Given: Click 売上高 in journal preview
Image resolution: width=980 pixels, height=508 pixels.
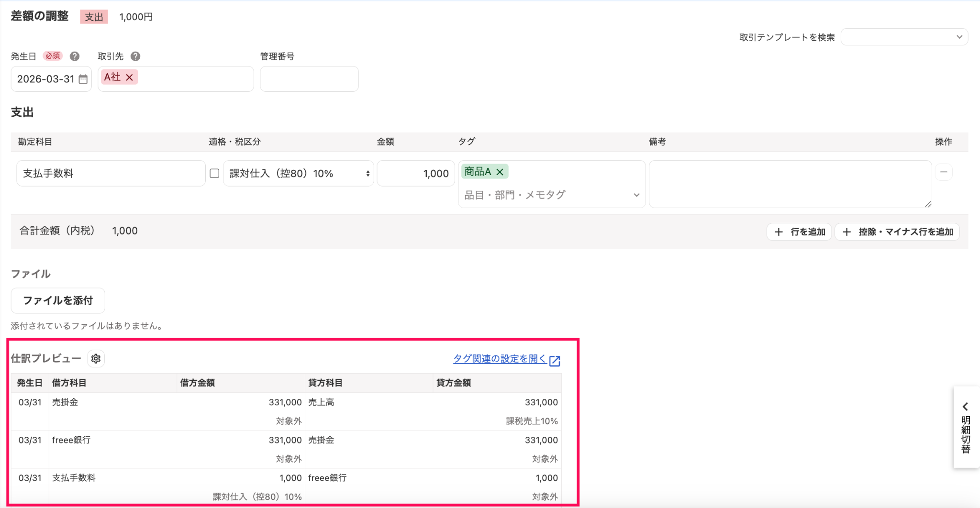Looking at the screenshot, I should (x=321, y=402).
